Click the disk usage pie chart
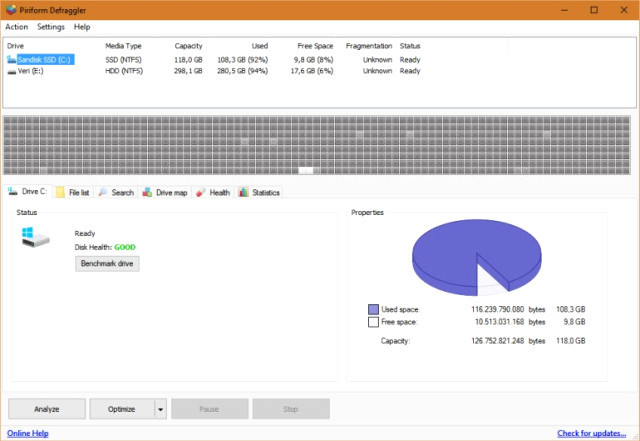The height and width of the screenshot is (441, 640). coord(477,257)
